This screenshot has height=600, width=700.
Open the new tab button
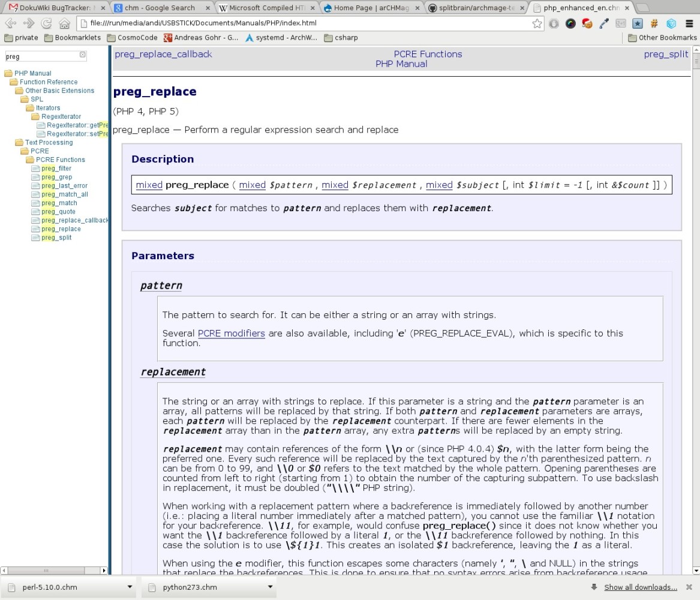click(x=643, y=8)
